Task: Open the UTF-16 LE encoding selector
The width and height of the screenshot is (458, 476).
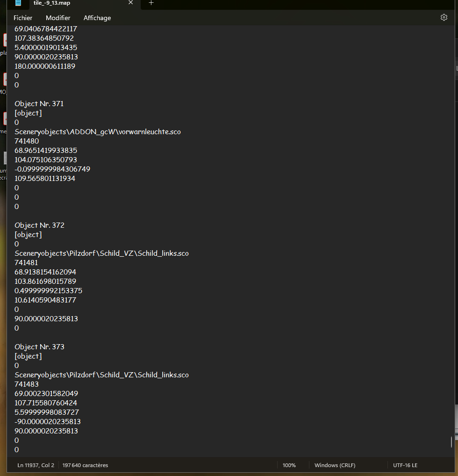Action: tap(405, 465)
